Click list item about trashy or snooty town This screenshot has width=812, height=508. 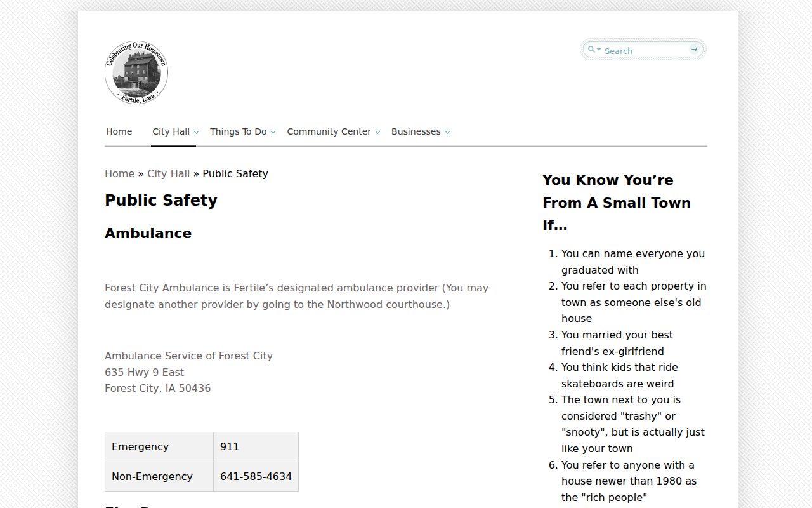click(633, 424)
